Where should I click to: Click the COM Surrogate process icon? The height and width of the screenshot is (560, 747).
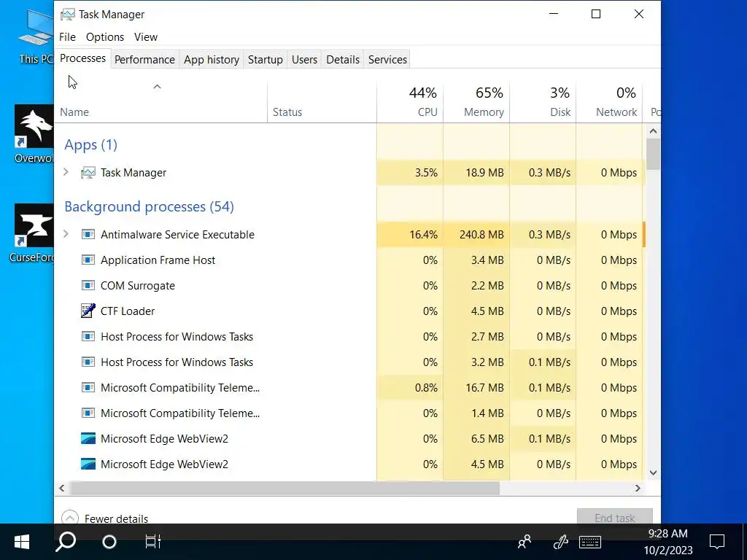click(88, 286)
